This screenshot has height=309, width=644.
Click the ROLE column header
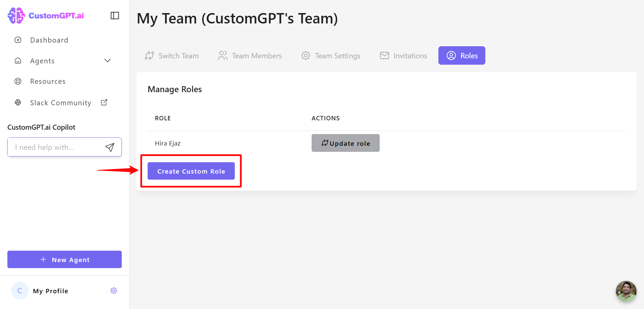click(x=163, y=118)
